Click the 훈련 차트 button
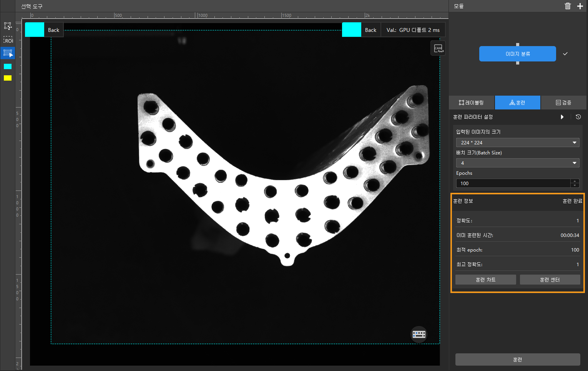Image resolution: width=588 pixels, height=371 pixels. [x=485, y=280]
